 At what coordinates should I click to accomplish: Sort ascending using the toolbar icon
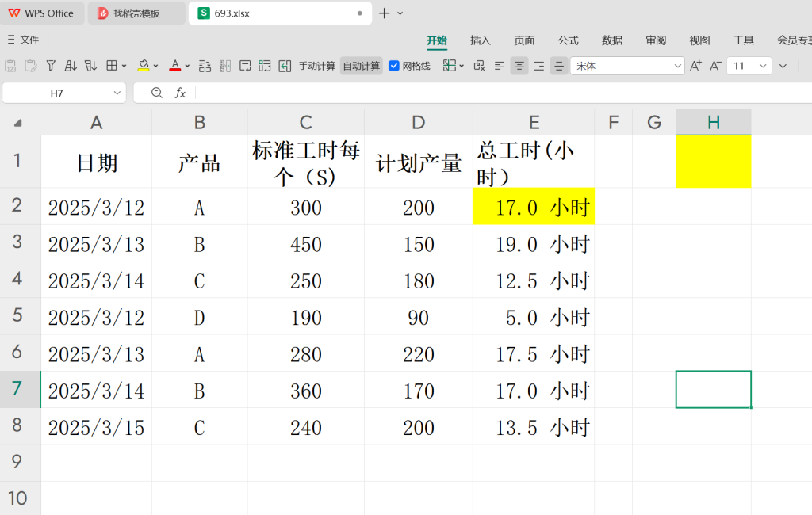click(71, 66)
